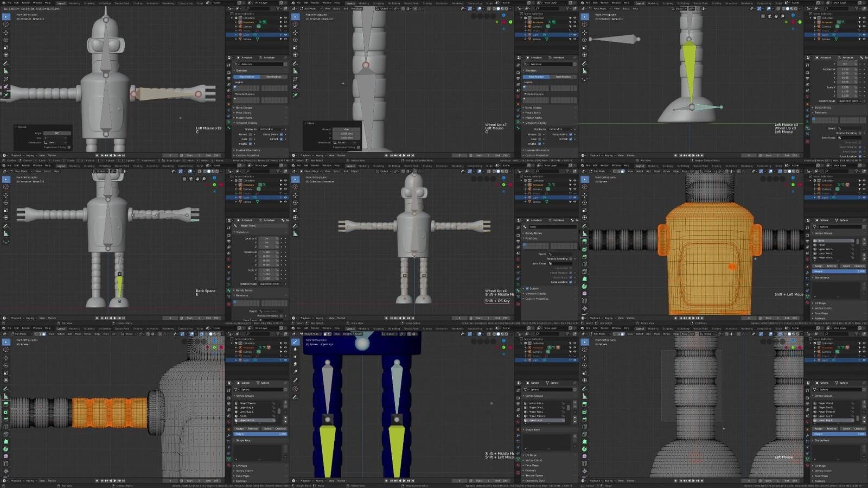Toggle Shapes checkbox in arm-bone Viewport Display

251,144
